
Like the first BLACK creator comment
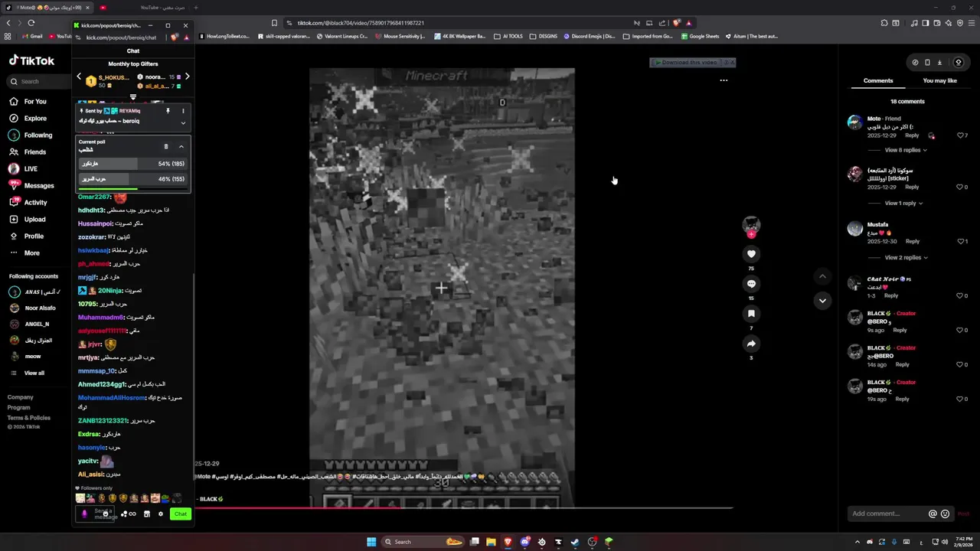pyautogui.click(x=960, y=330)
